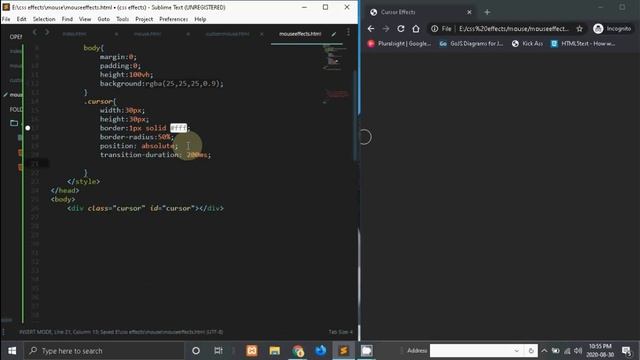Screen dimensions: 640x360
Task: Open the Edit menu
Action: point(21,19)
